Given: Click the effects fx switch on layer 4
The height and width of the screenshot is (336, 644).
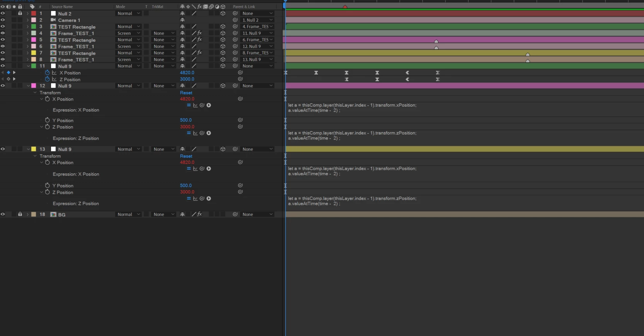Looking at the screenshot, I should point(199,33).
